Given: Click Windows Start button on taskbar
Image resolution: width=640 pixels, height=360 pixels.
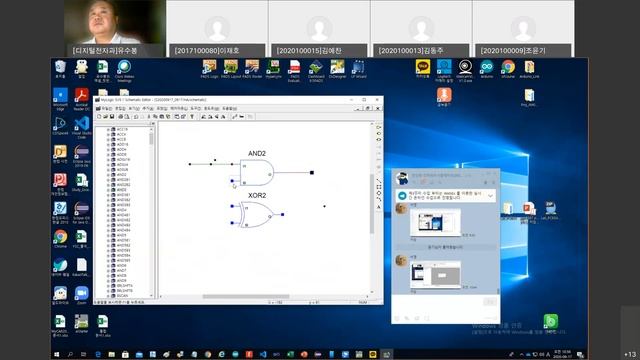Looking at the screenshot, I should point(57,354).
